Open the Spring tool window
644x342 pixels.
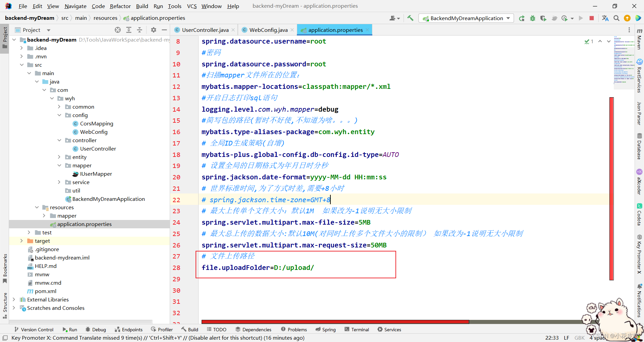point(326,330)
